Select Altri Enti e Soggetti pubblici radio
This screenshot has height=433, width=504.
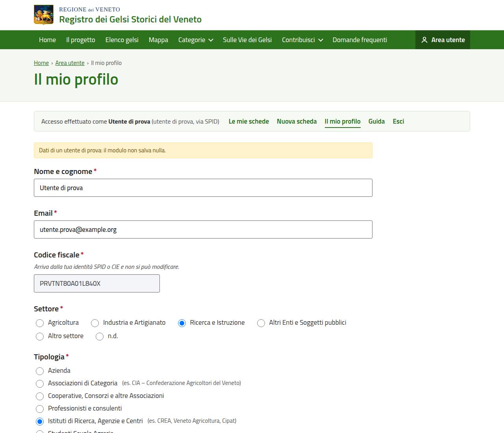pyautogui.click(x=261, y=323)
